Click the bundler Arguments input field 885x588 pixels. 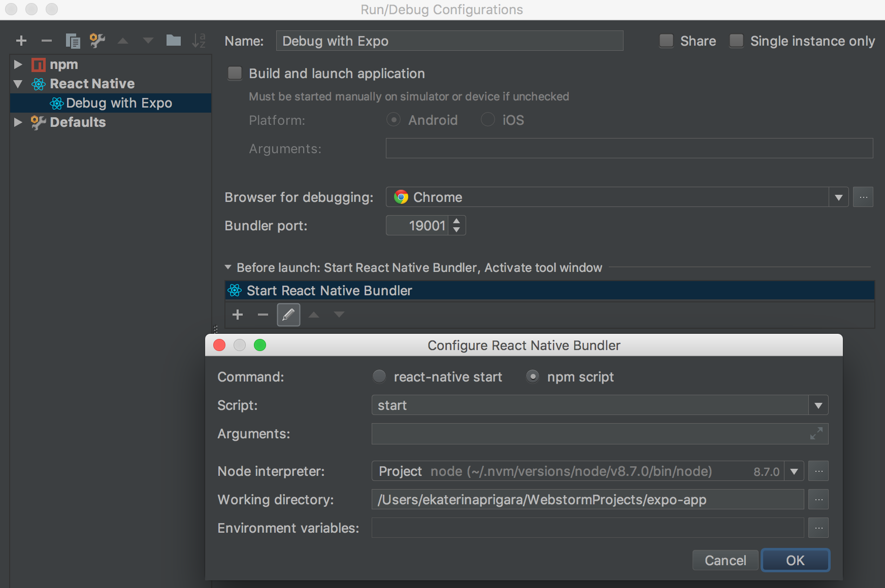(600, 434)
